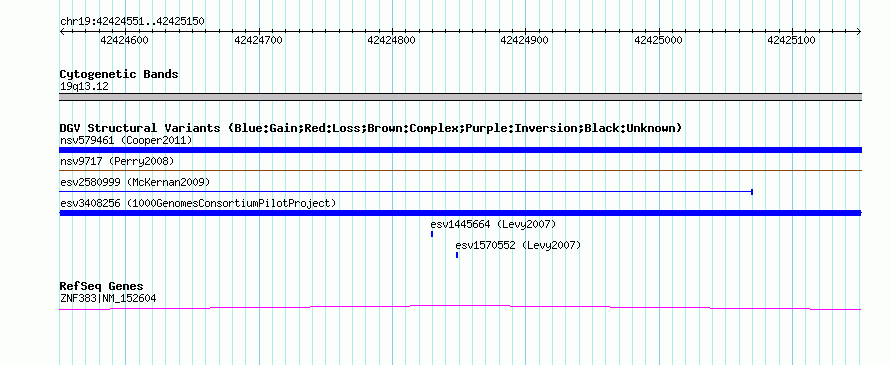890x365 pixels.
Task: Click the brown nsv9717 complex variant line
Action: (460, 170)
